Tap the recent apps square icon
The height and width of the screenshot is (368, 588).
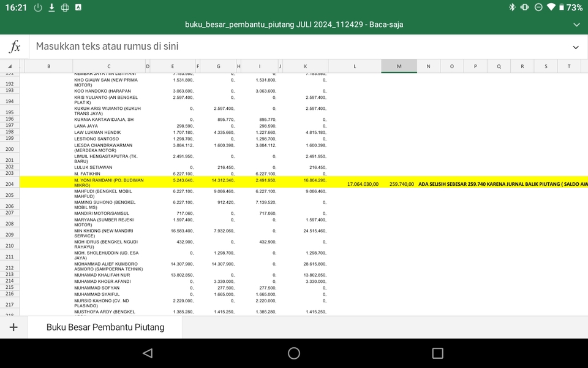click(437, 353)
